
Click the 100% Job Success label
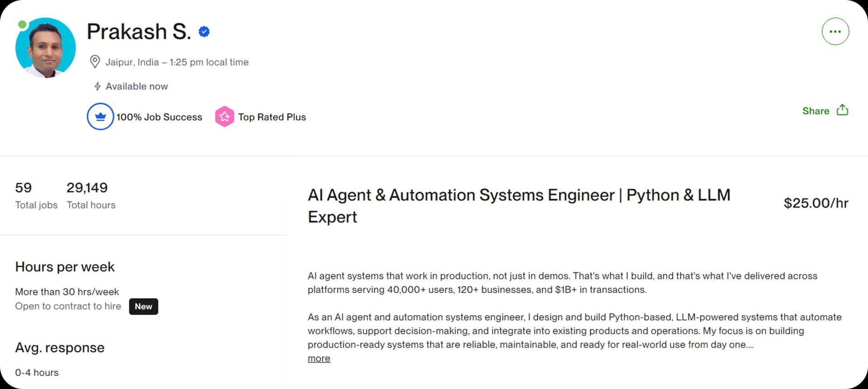[159, 117]
